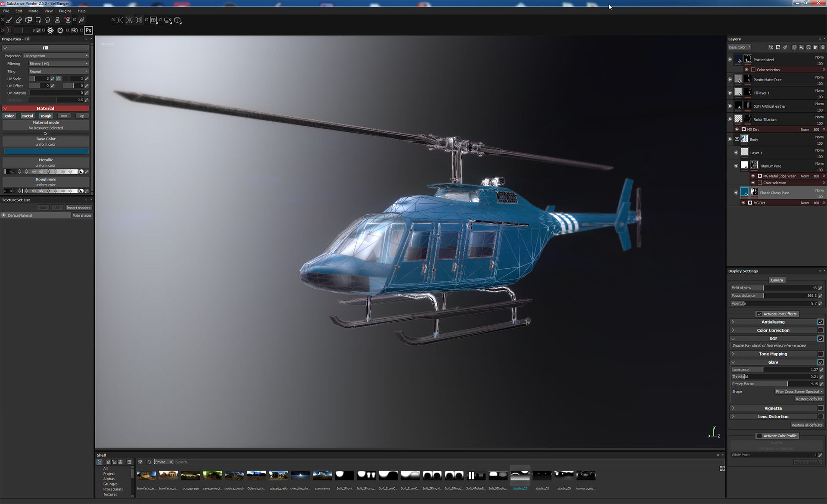The height and width of the screenshot is (504, 827).
Task: Open the Base Color channel dropdown
Action: (740, 47)
